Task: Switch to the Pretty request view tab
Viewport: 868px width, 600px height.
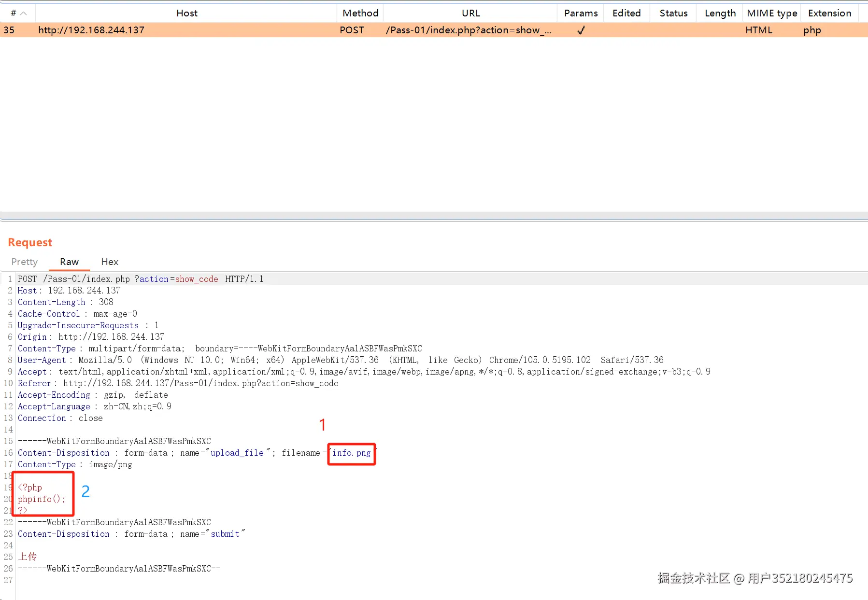Action: [25, 262]
